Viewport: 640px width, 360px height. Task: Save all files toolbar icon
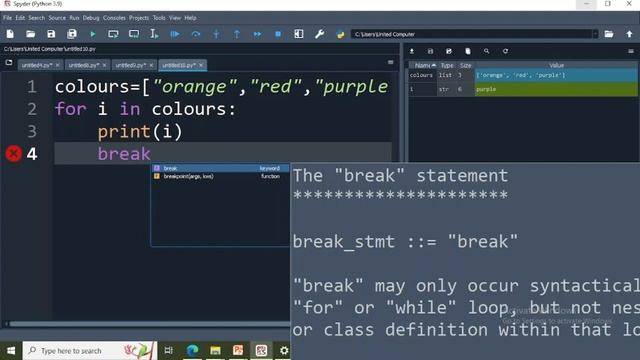click(72, 34)
